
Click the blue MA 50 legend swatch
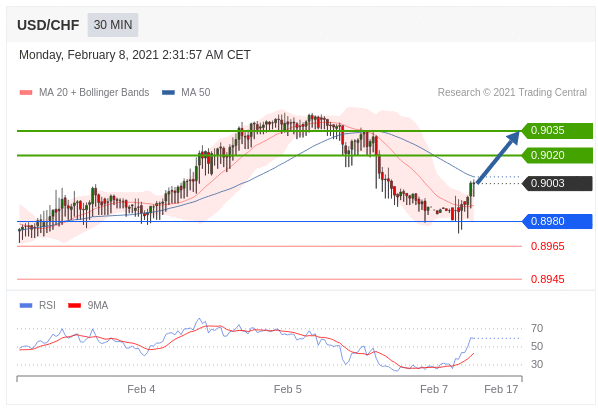tap(168, 92)
